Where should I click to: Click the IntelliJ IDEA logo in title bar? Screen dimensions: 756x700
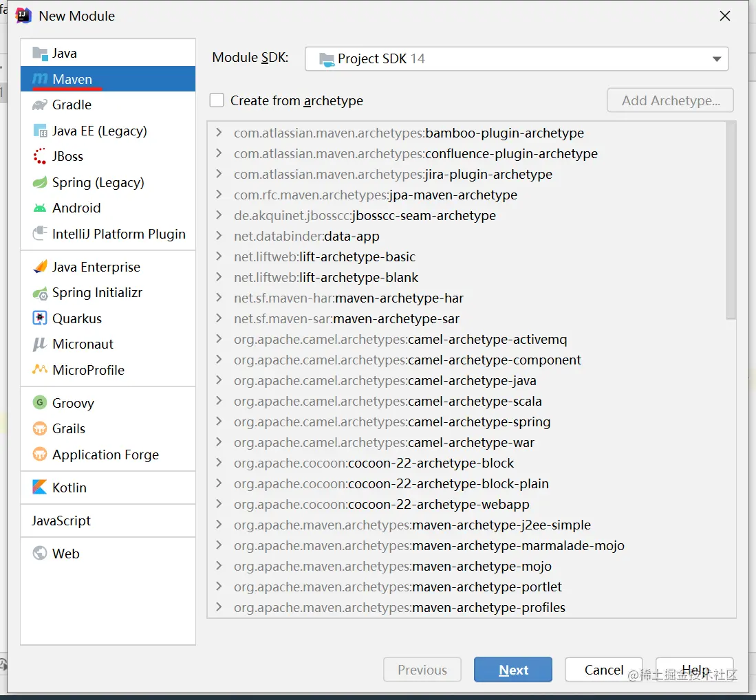(23, 15)
